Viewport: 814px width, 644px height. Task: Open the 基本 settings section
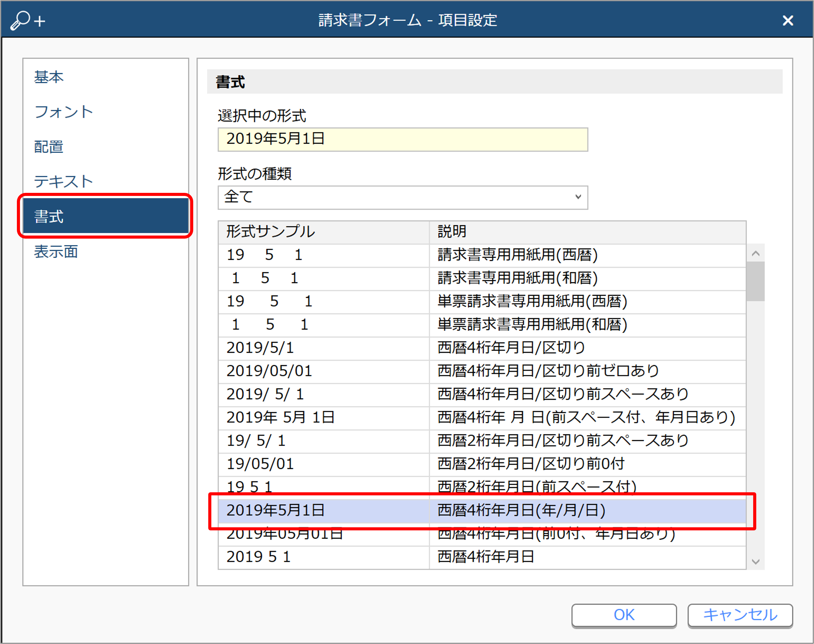(x=106, y=77)
